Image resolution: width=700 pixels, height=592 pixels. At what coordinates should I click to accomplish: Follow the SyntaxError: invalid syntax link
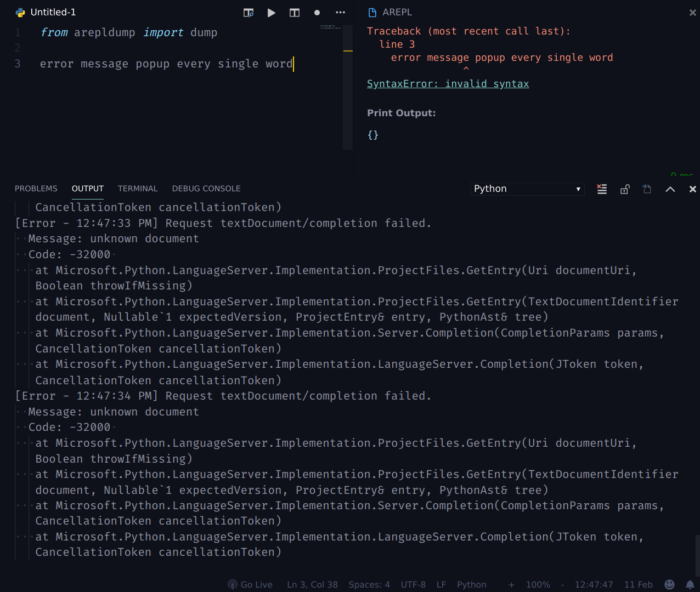(448, 83)
